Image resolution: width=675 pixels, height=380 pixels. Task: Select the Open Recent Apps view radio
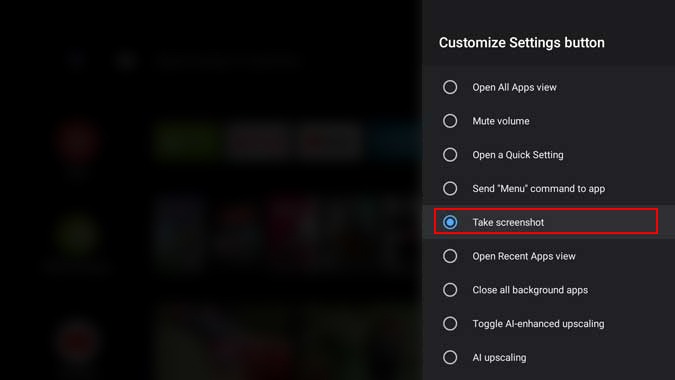click(450, 256)
